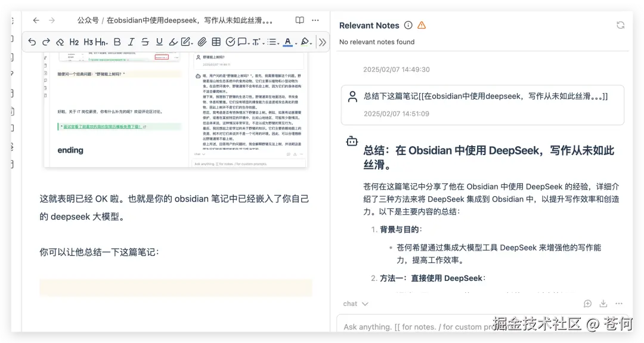Image resolution: width=644 pixels, height=343 pixels.
Task: Click the highlighted empty block in note
Action: [176, 288]
